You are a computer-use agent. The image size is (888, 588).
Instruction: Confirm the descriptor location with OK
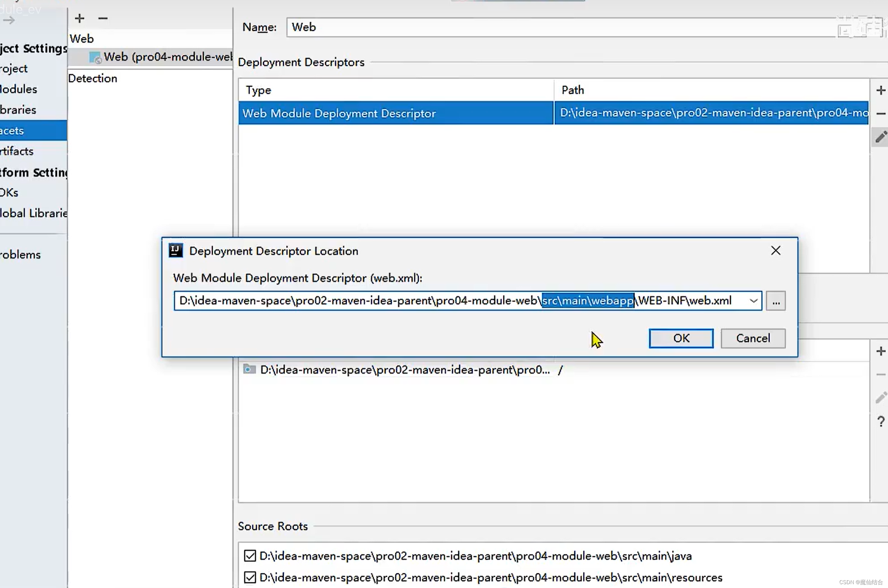point(681,338)
